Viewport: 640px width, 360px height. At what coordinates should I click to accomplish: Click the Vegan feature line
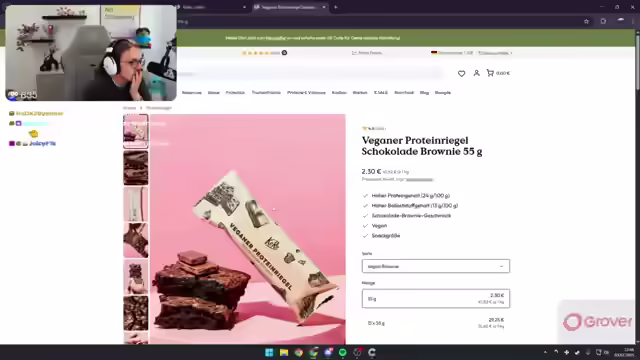point(379,226)
